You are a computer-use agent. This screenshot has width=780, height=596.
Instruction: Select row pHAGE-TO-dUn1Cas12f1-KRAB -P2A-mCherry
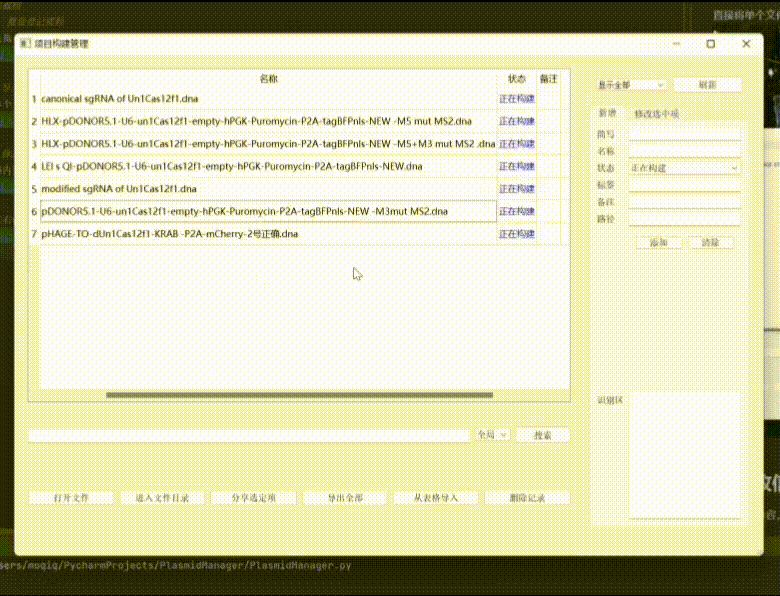pos(269,234)
